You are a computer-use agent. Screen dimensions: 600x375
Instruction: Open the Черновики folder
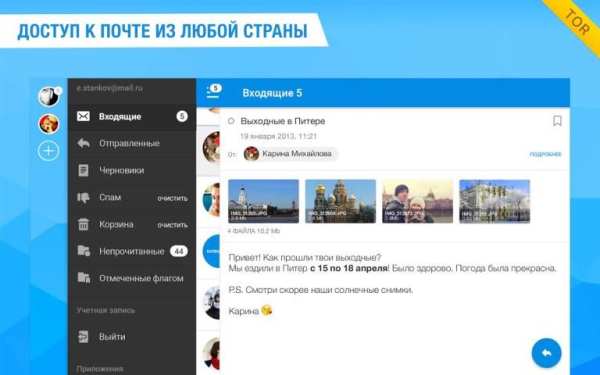click(x=132, y=170)
